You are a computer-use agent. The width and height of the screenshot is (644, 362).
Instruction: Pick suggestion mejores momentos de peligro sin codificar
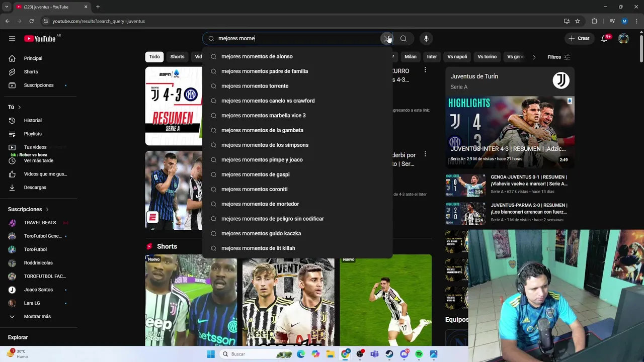pyautogui.click(x=297, y=219)
